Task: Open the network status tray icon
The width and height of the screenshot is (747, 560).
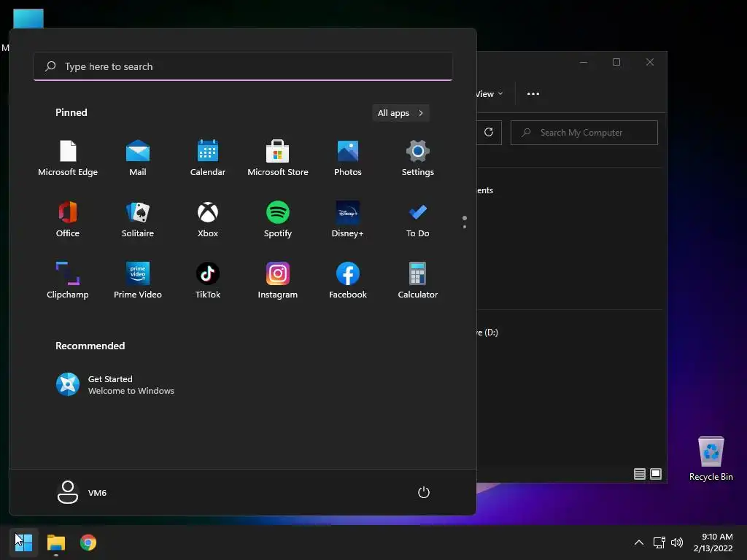Action: 659,542
